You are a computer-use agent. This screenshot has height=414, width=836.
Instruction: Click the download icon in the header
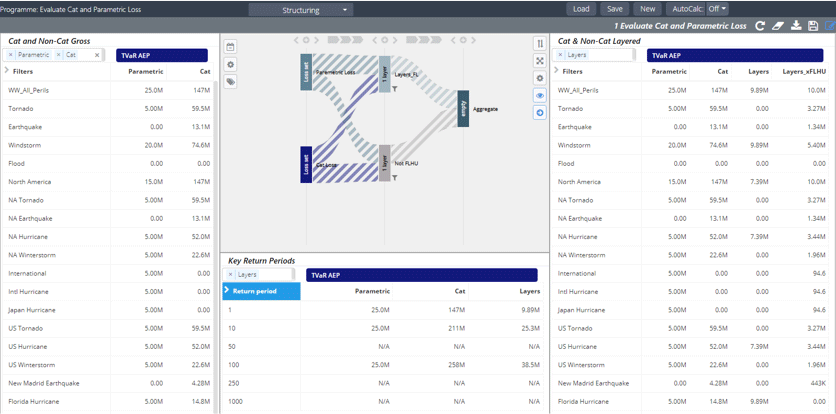click(796, 26)
